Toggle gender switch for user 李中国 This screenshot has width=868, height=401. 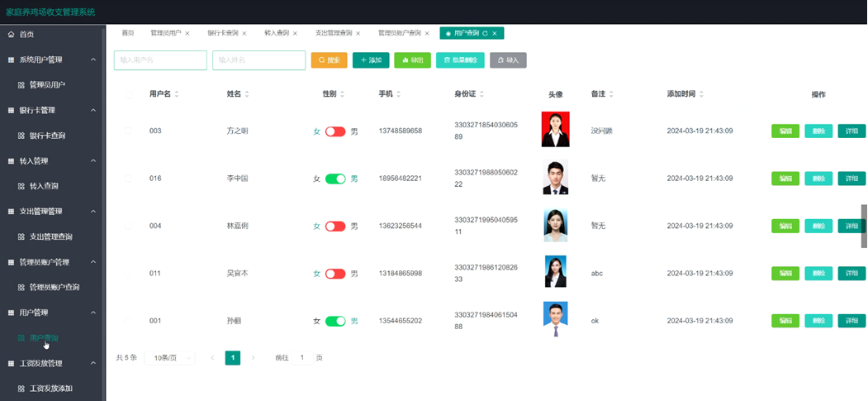coord(335,179)
